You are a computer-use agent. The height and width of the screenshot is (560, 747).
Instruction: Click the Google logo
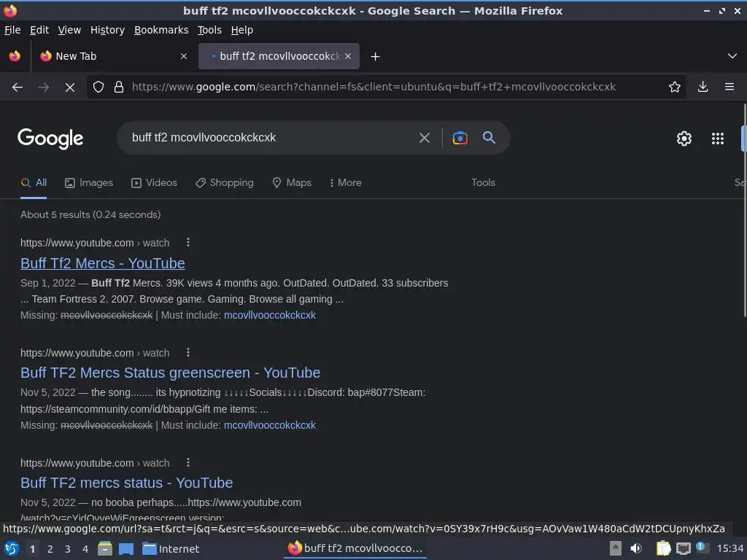[x=50, y=139]
